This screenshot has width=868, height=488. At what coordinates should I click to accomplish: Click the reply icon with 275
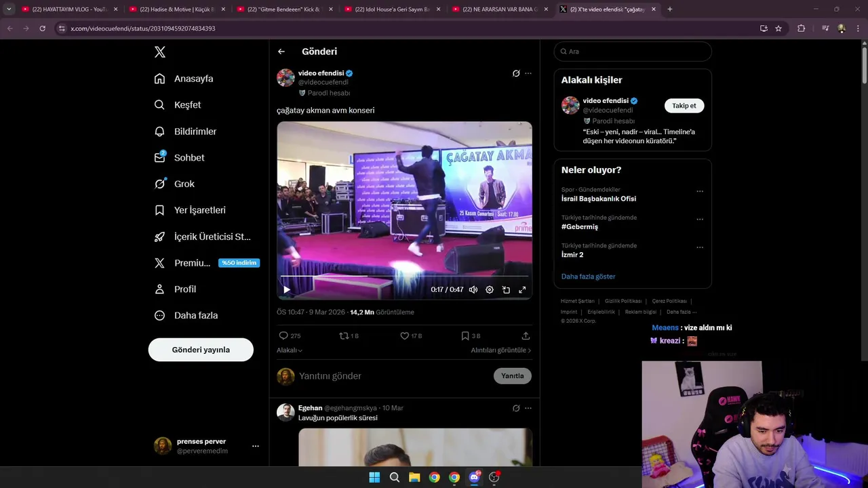click(x=290, y=335)
